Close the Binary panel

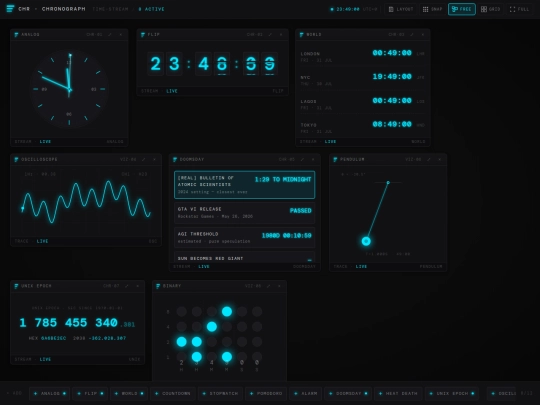pos(279,286)
